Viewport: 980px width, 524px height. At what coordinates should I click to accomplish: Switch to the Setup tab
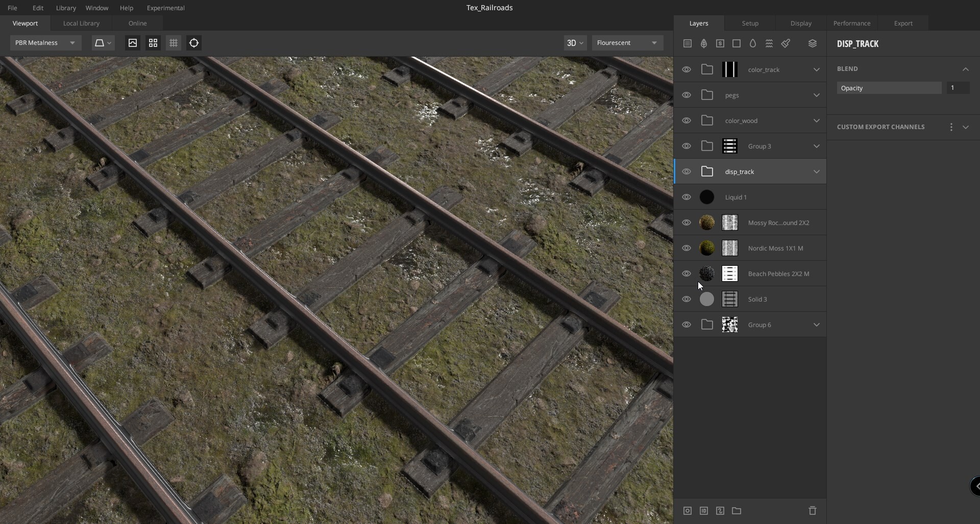tap(750, 23)
